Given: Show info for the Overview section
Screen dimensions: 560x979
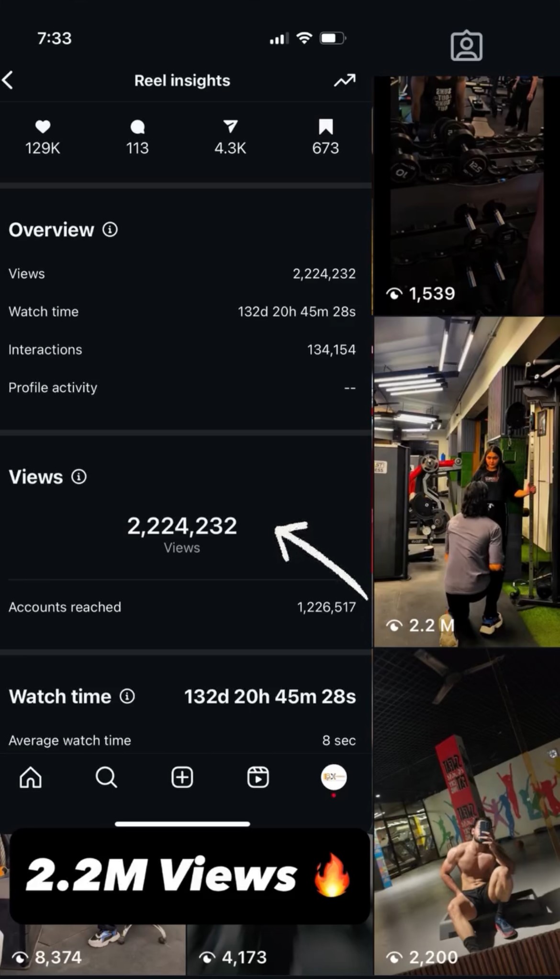Looking at the screenshot, I should coord(110,230).
